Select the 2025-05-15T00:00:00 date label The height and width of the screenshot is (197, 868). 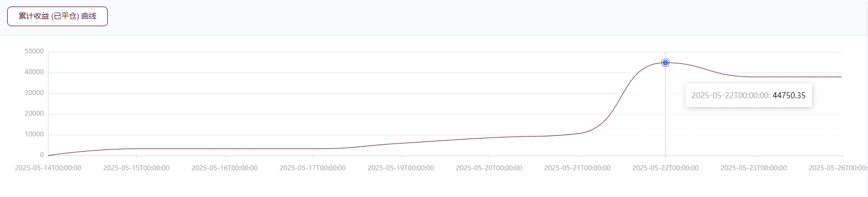(136, 168)
